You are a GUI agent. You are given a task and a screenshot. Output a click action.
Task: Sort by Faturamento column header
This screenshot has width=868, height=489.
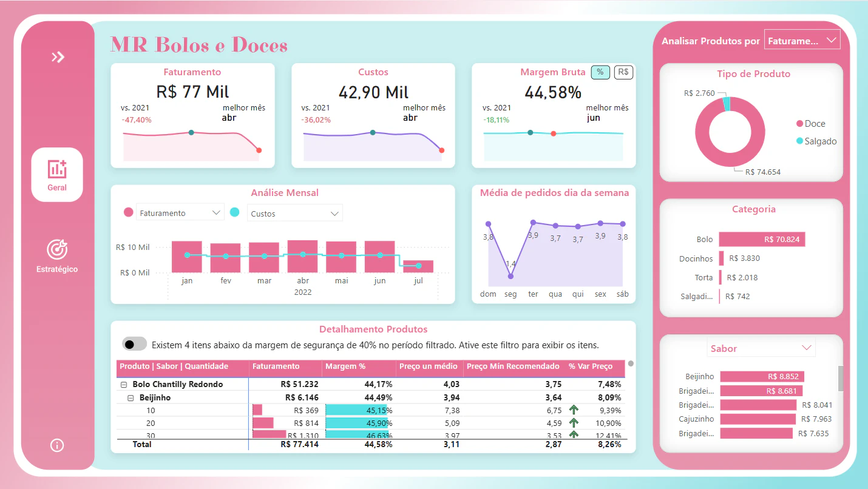tap(285, 366)
